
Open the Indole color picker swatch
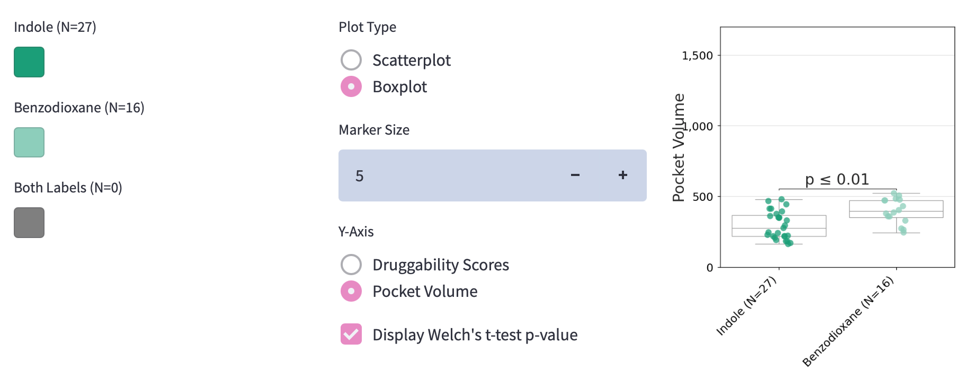pos(29,62)
